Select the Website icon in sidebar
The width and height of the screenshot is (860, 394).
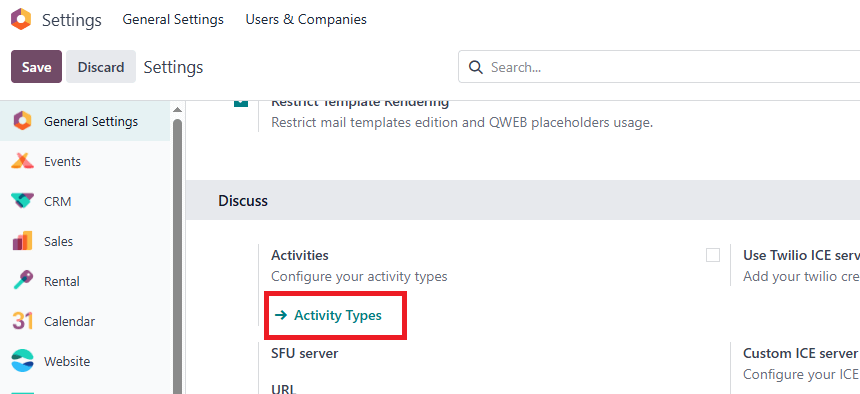click(22, 361)
